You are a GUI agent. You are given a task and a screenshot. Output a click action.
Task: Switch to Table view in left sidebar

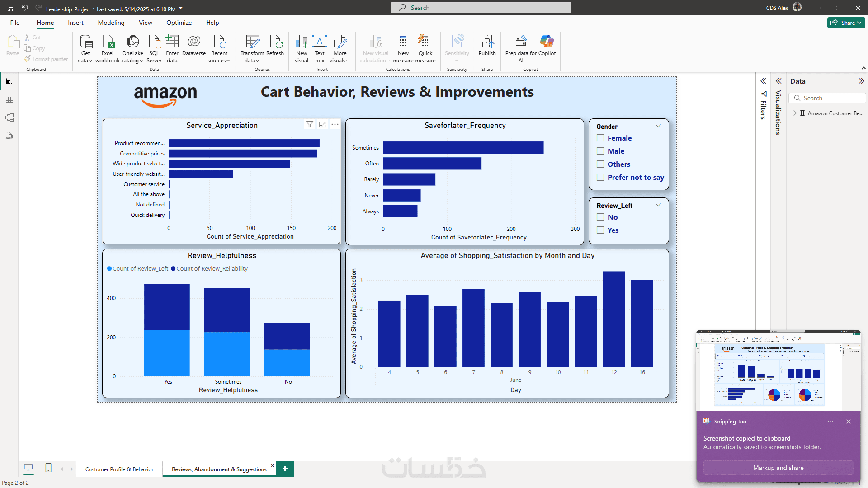pos(9,99)
